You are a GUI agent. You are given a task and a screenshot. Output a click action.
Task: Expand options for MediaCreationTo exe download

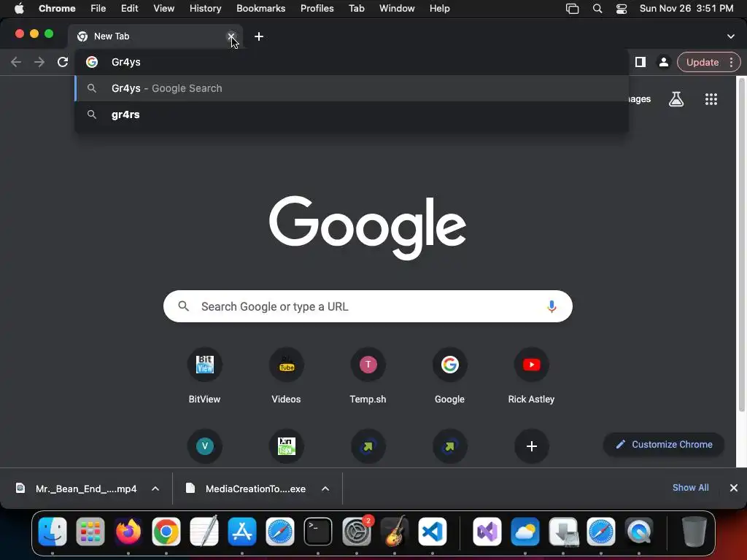[325, 489]
